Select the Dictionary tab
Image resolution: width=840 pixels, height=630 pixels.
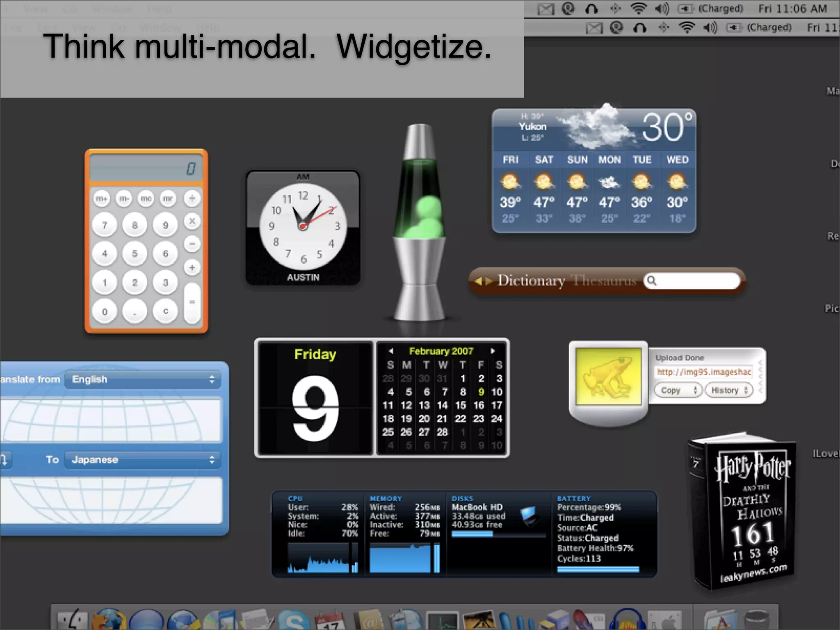[531, 281]
